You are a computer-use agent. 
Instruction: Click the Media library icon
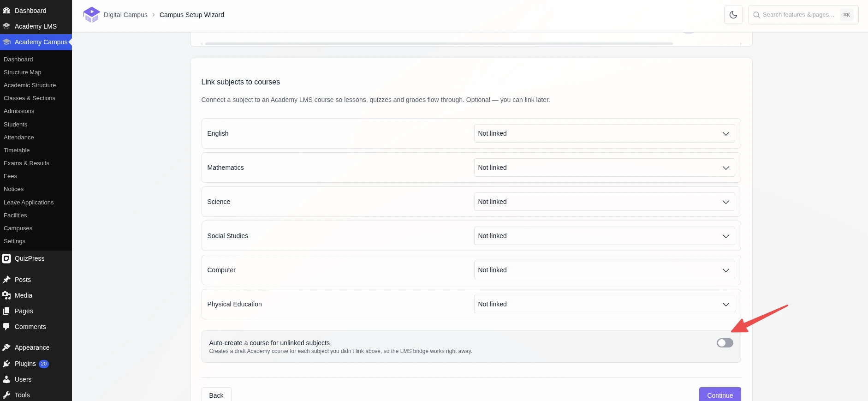6,295
